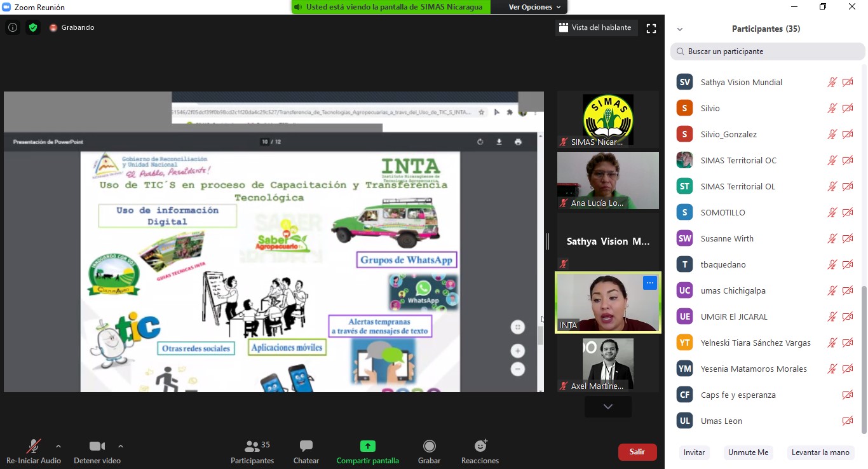Select participant UMGIR El JICARAL
Image resolution: width=868 pixels, height=469 pixels.
point(766,316)
